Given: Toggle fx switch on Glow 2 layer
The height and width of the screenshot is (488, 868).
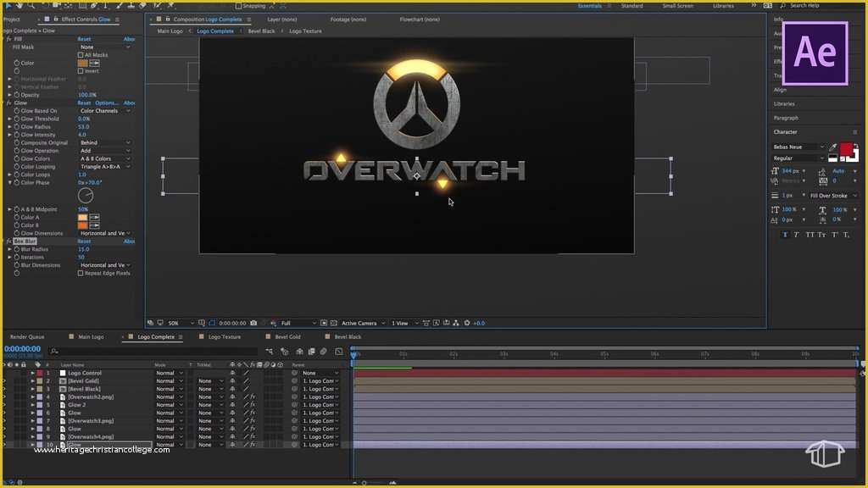Looking at the screenshot, I should 253,405.
